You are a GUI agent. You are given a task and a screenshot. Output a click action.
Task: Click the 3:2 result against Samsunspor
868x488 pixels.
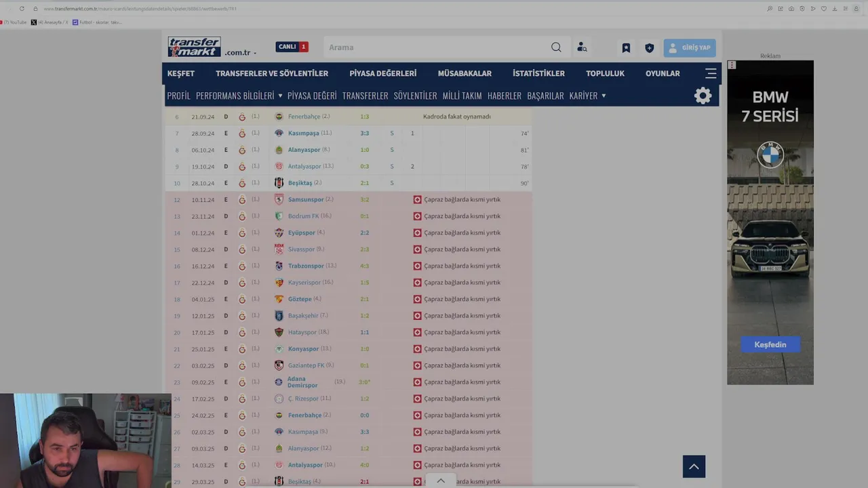tap(365, 200)
